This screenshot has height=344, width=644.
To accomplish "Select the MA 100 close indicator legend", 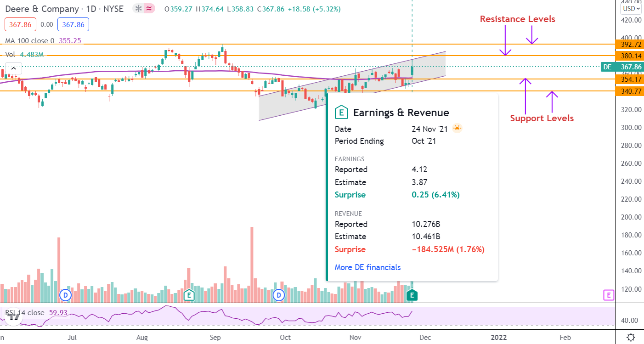I will (30, 40).
